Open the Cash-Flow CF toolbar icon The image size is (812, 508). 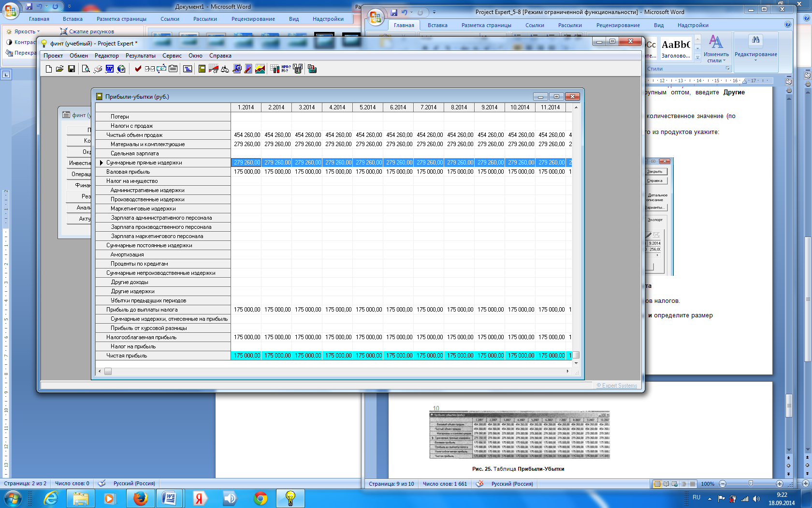[x=214, y=69]
